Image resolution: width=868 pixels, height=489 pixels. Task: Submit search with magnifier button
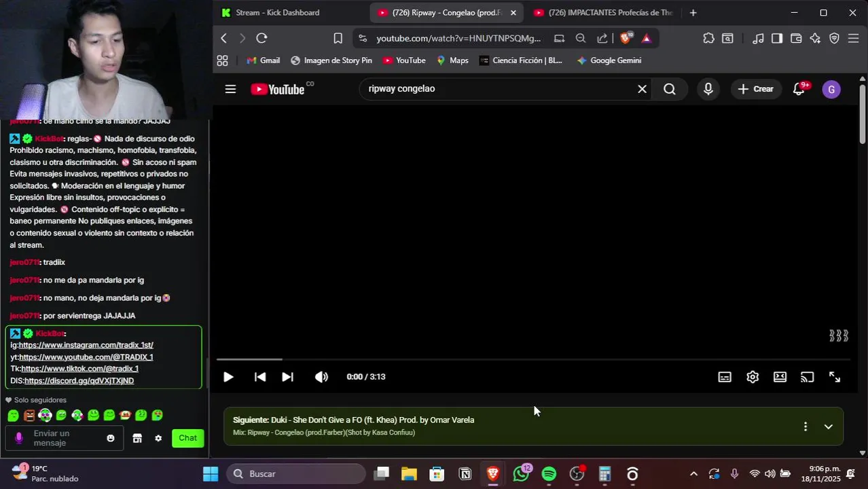click(x=670, y=89)
